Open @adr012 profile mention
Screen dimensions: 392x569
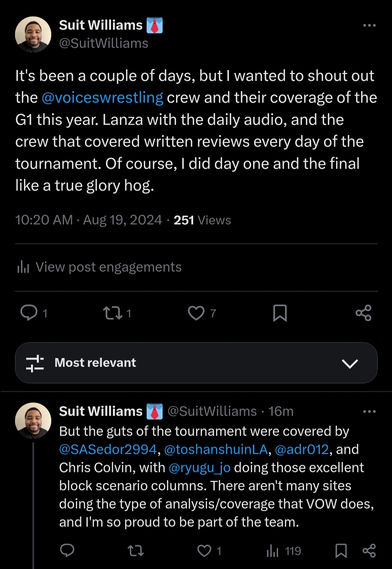click(x=302, y=449)
